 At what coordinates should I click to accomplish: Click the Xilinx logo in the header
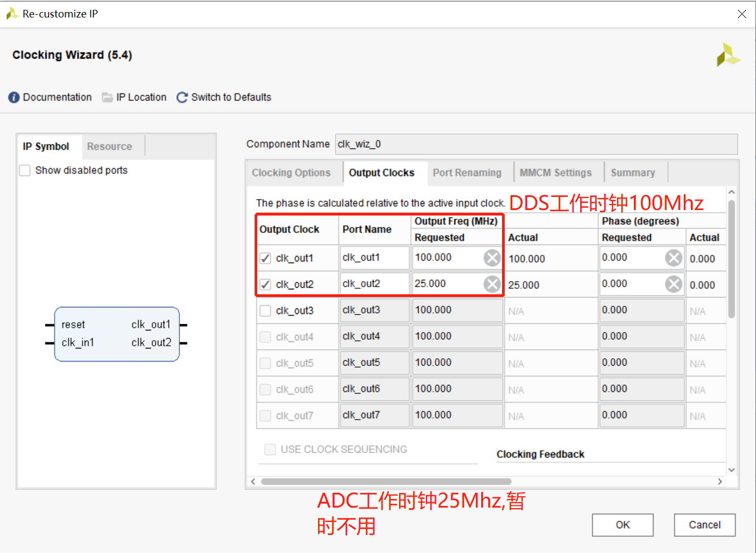728,55
